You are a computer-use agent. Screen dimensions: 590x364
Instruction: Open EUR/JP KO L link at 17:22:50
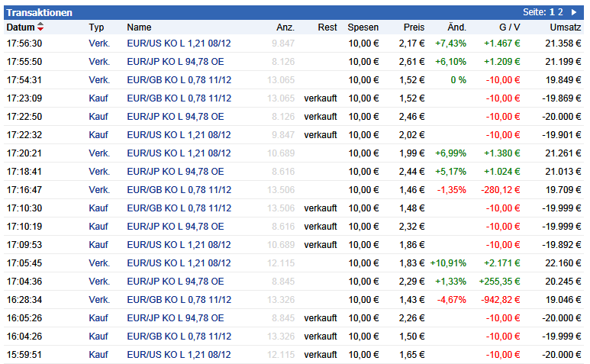tap(176, 117)
